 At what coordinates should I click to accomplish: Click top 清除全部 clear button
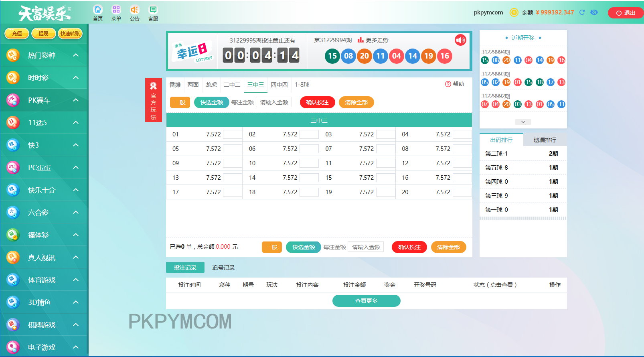coord(356,102)
